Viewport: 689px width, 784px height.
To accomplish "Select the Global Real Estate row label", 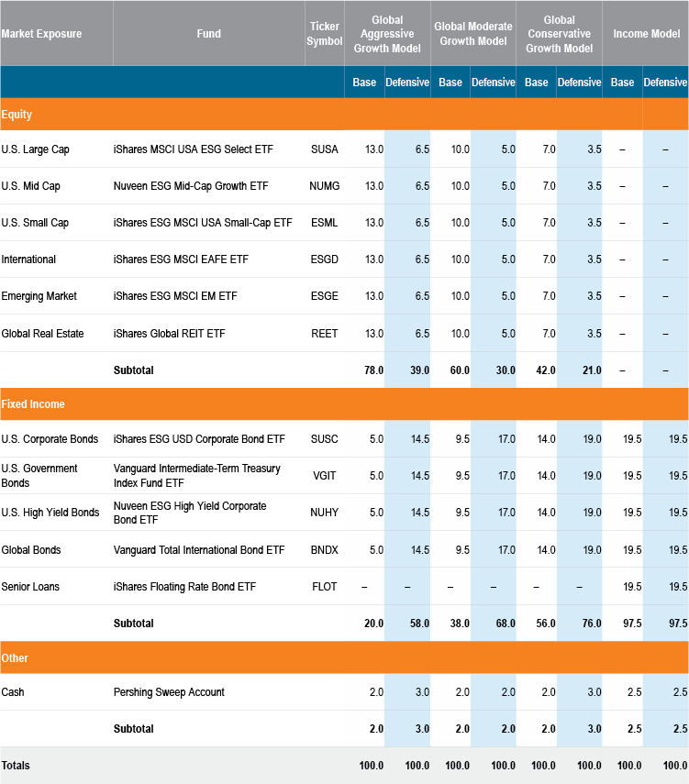I will pos(42,334).
